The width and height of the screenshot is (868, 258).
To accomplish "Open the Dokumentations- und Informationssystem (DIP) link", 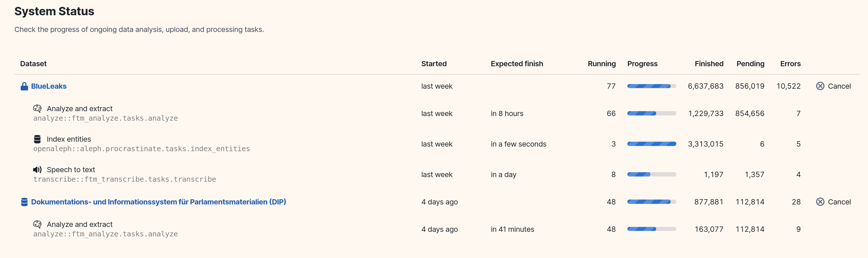I will pyautogui.click(x=158, y=202).
